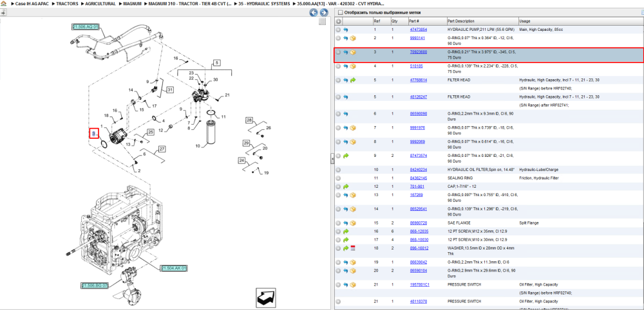
Task: Open part number link 47473854
Action: (419, 30)
